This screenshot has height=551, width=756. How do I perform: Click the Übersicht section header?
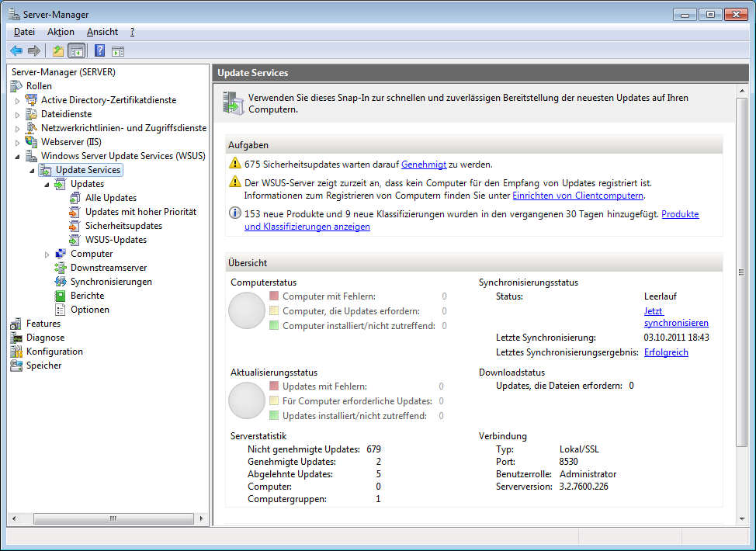click(474, 263)
